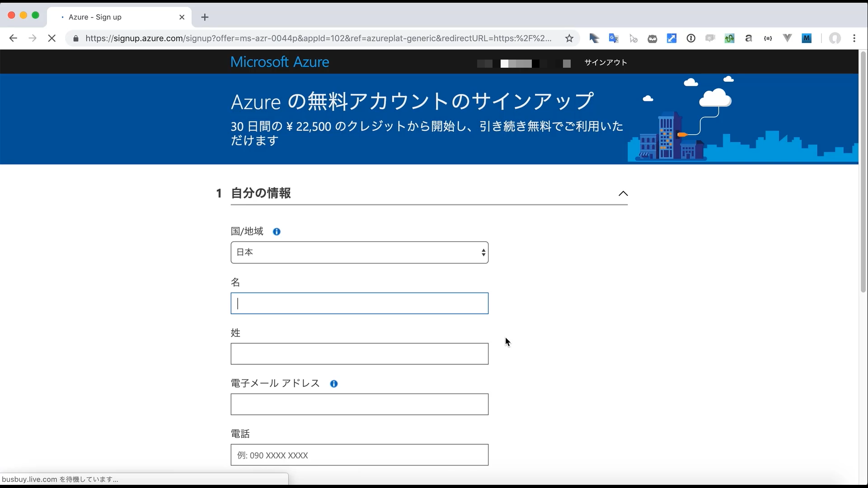Click the blue M extension icon
Screen dimensions: 868x488
point(807,38)
